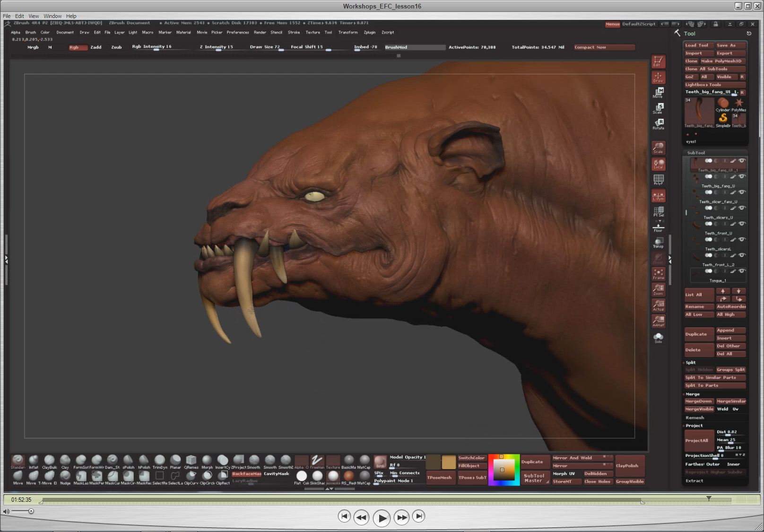Click the BPR render icon
This screenshot has width=764, height=532.
coord(380,462)
